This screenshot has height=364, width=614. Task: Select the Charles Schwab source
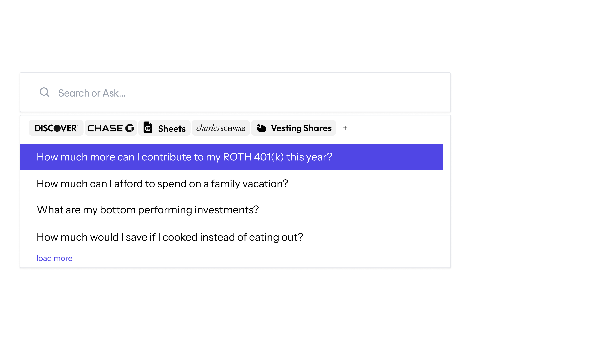tap(221, 128)
